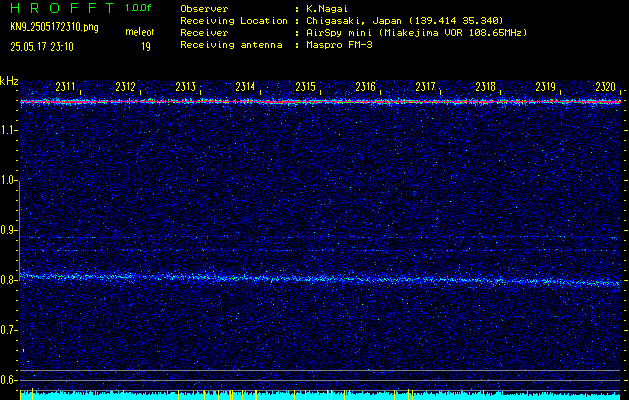Viewport: 629px width, 400px height.
Task: Click the red carrier line near the top of the spectrogram
Action: [320, 102]
